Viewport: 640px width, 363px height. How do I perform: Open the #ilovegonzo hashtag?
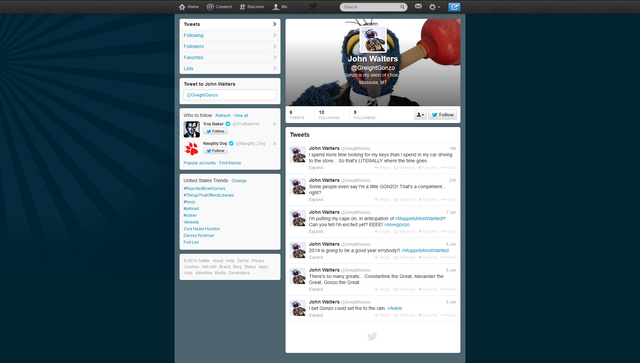pyautogui.click(x=397, y=225)
